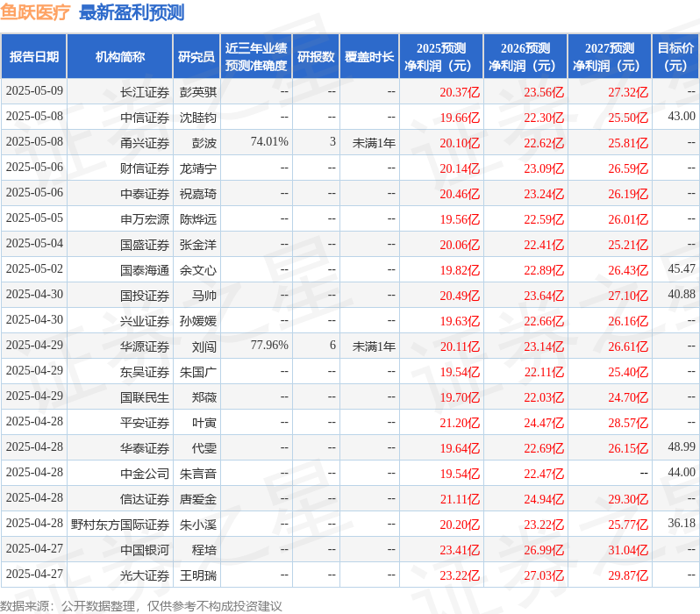Click the 27.03亿 2026 forecast value

click(544, 576)
